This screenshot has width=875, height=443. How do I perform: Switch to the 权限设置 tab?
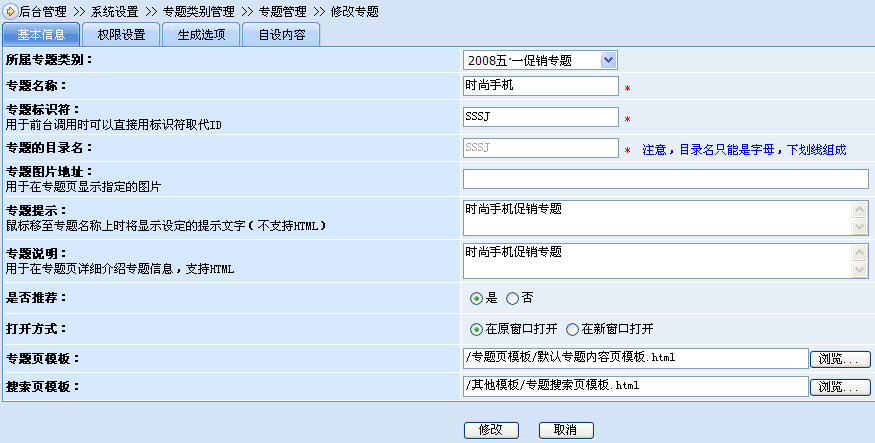point(121,35)
